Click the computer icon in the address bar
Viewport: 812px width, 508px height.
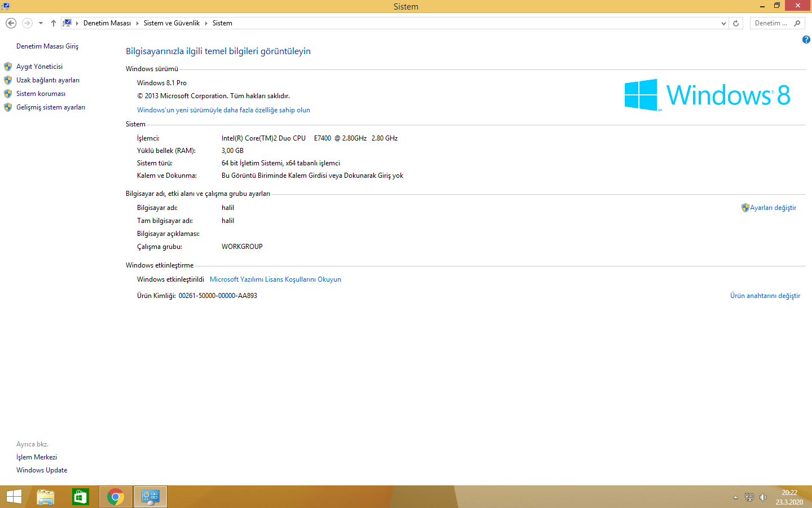point(67,23)
